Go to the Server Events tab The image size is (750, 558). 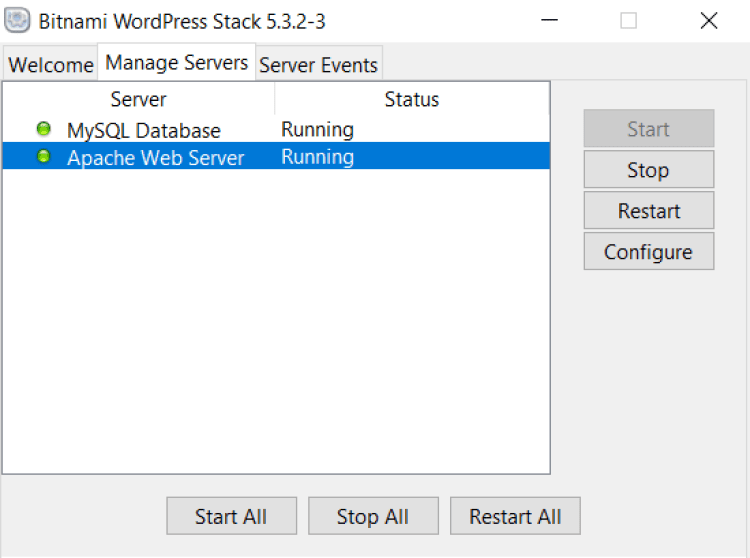tap(318, 65)
